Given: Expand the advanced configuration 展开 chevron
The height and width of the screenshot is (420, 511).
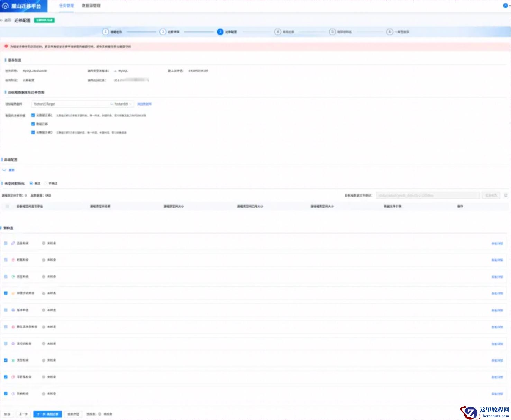Looking at the screenshot, I should click(x=4, y=170).
